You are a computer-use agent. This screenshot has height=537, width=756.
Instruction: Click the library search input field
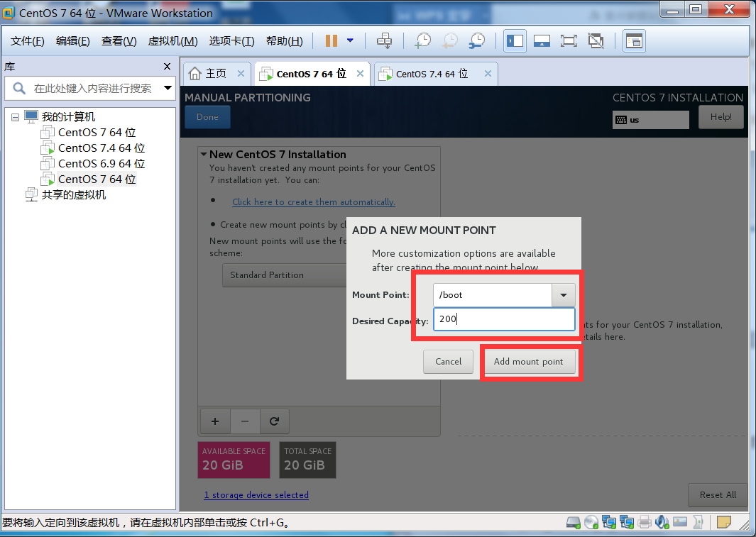92,89
